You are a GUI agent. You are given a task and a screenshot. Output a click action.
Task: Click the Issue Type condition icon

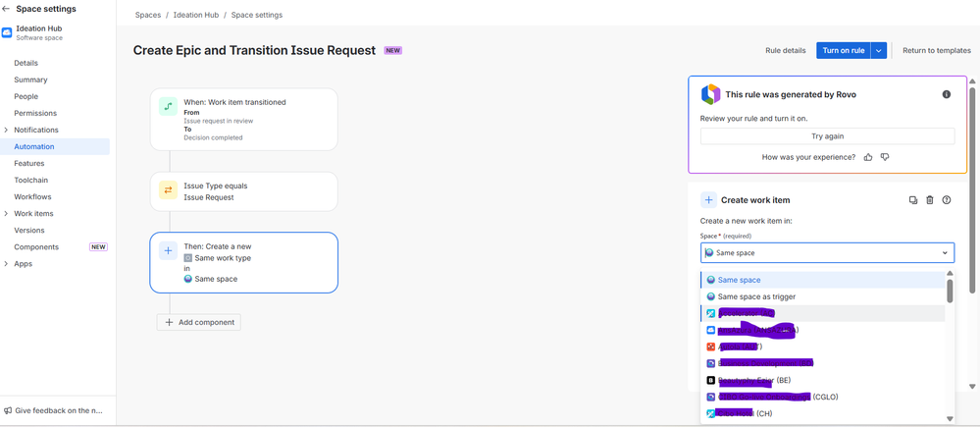tap(168, 190)
